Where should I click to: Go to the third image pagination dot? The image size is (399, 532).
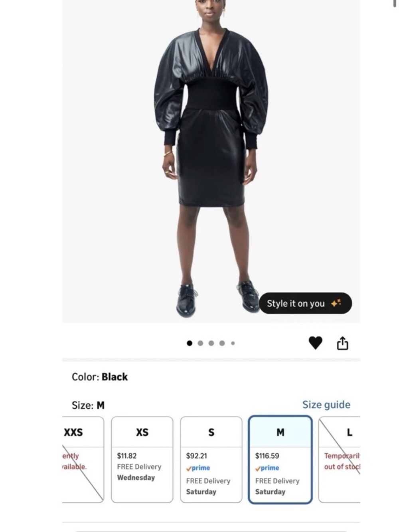tap(211, 343)
